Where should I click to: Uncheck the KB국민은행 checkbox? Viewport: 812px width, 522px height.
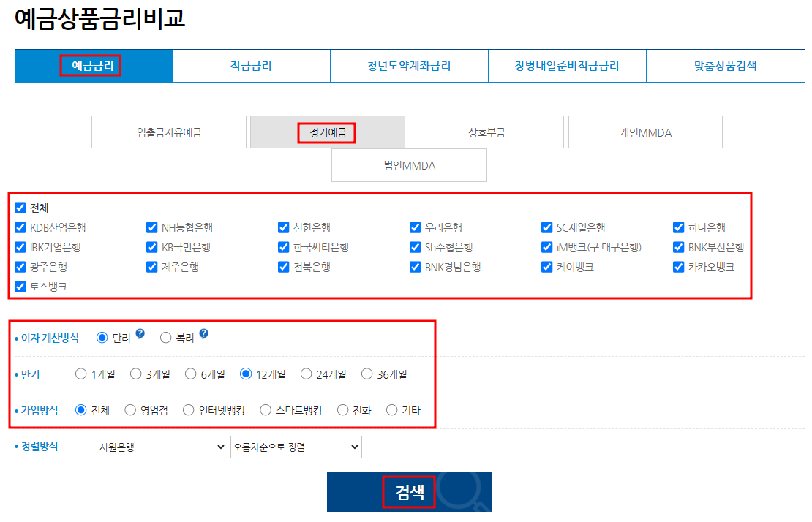tap(151, 247)
